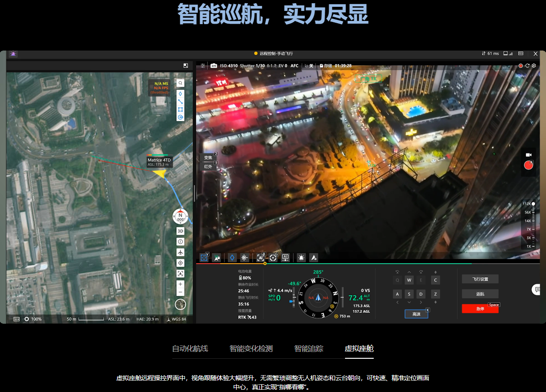This screenshot has width=546, height=392.
Task: Open the camera parameters menu icon
Action: click(x=203, y=66)
